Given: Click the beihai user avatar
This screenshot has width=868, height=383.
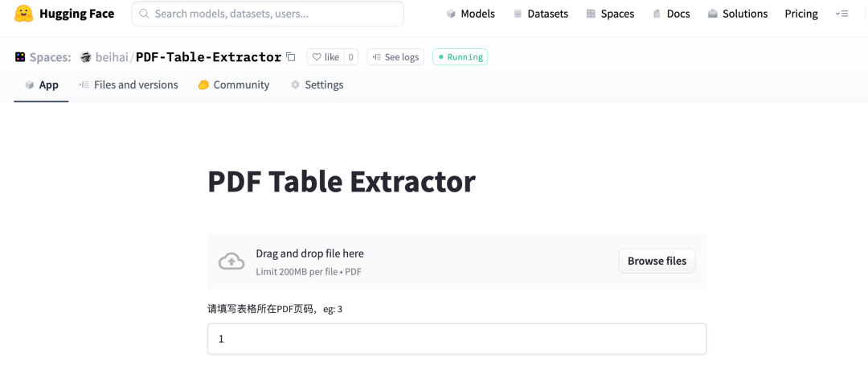Looking at the screenshot, I should click(x=85, y=57).
